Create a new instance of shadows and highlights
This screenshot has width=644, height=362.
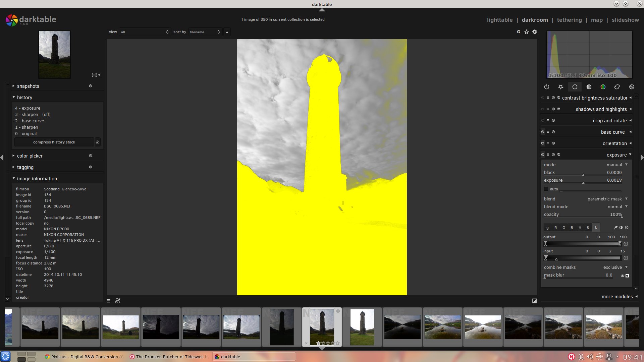(559, 109)
